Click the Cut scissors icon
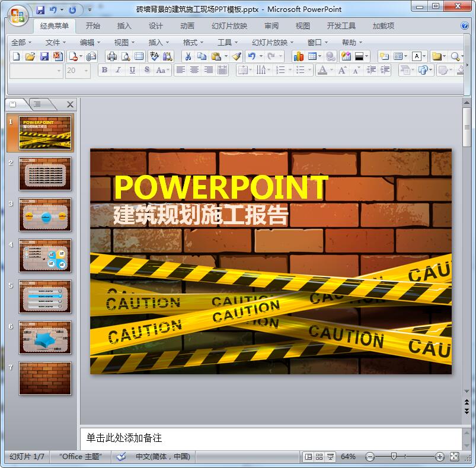This screenshot has width=476, height=468. pos(189,56)
